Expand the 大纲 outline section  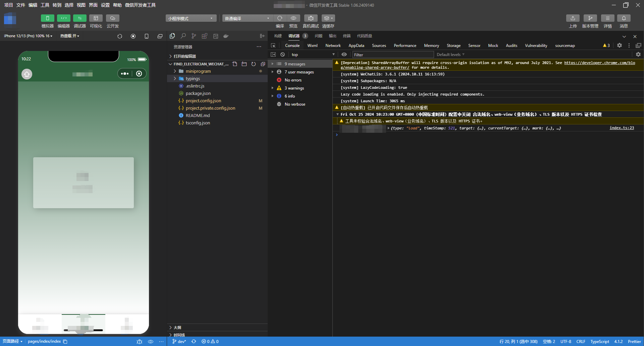click(217, 328)
